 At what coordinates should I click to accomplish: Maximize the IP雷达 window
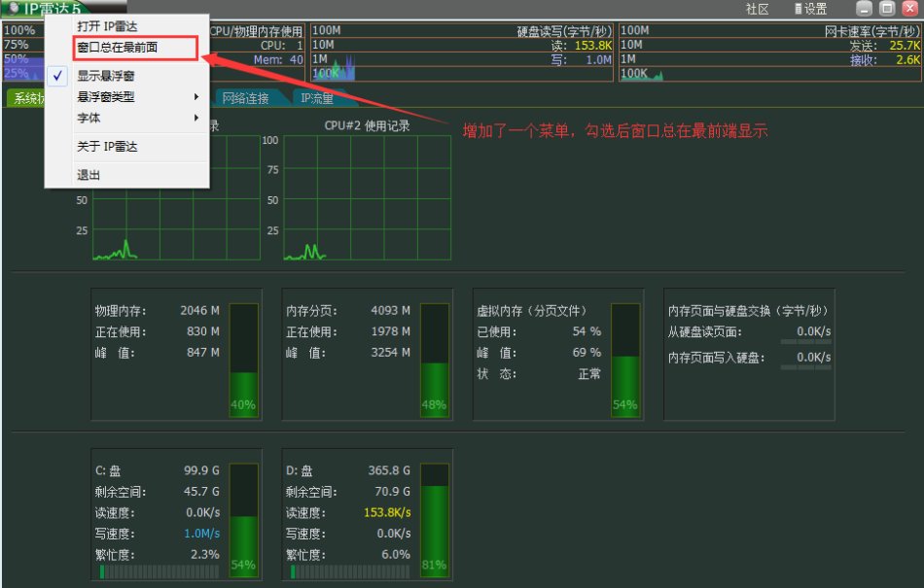pyautogui.click(x=887, y=8)
